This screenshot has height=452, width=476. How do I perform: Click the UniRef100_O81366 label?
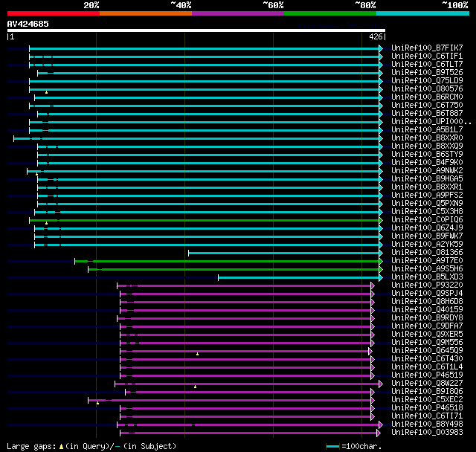[427, 253]
